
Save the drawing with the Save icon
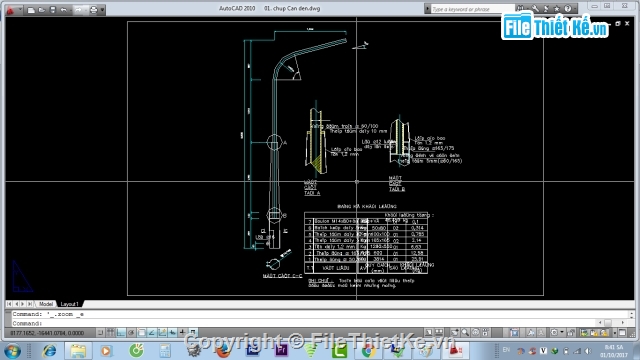point(53,10)
